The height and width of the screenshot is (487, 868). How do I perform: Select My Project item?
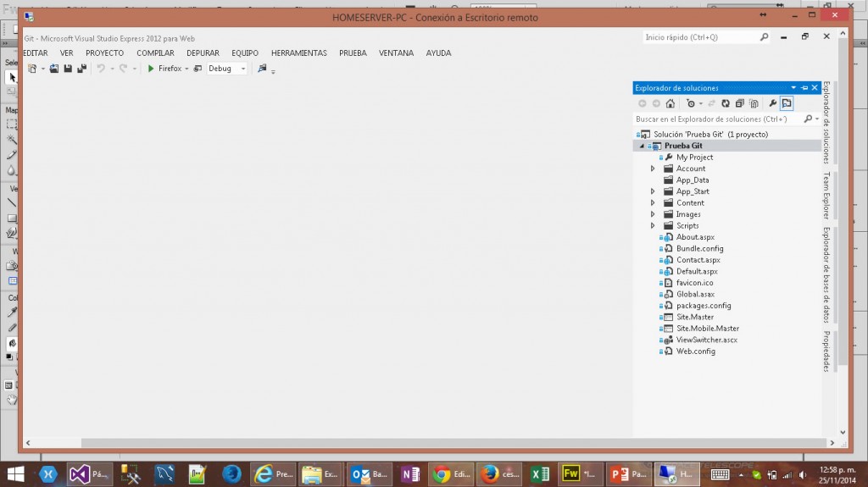click(694, 158)
